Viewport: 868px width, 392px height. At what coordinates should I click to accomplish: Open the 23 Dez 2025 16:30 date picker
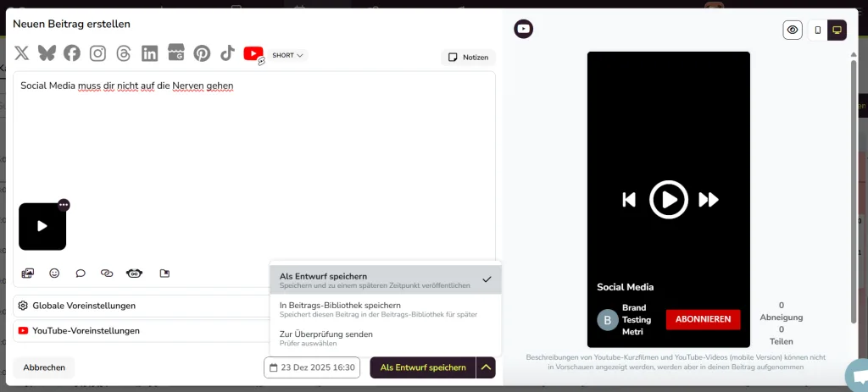pyautogui.click(x=312, y=367)
